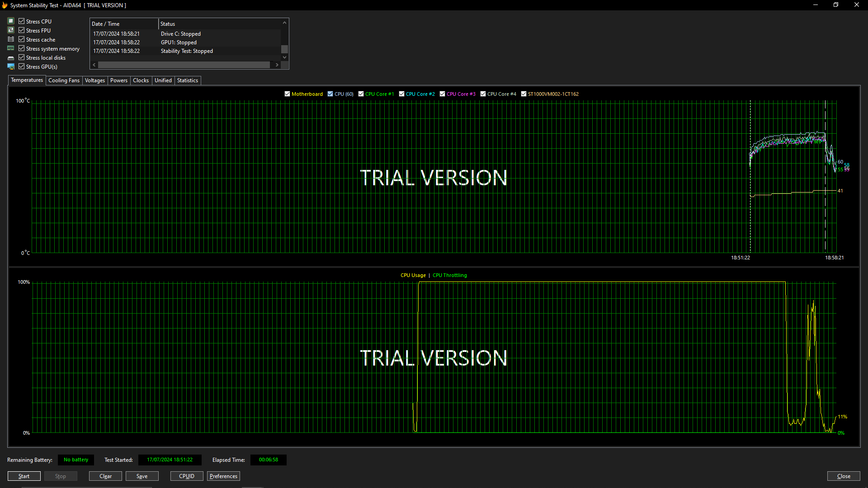The height and width of the screenshot is (488, 868).
Task: Select the 'Drive C: Stopped' log row
Action: coord(185,34)
